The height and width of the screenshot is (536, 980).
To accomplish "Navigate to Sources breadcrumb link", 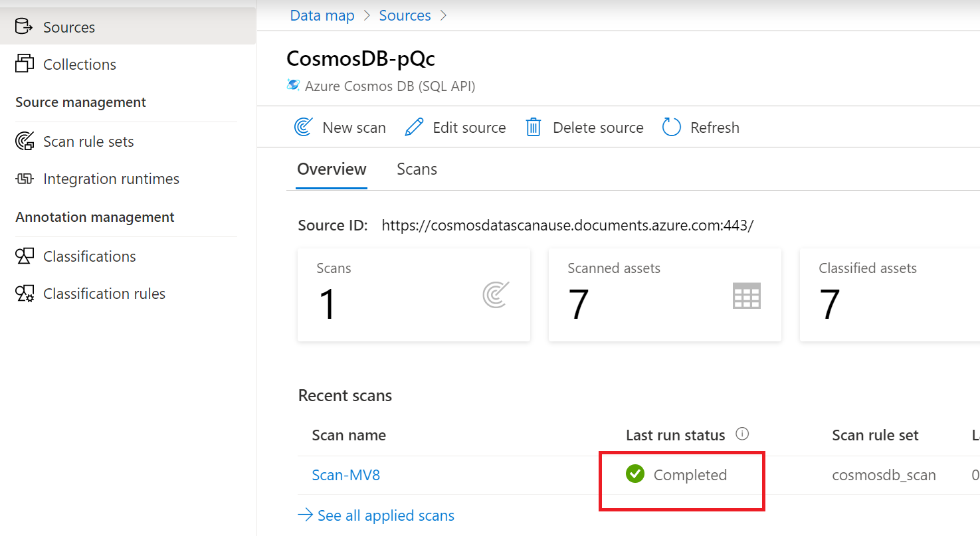I will (405, 15).
